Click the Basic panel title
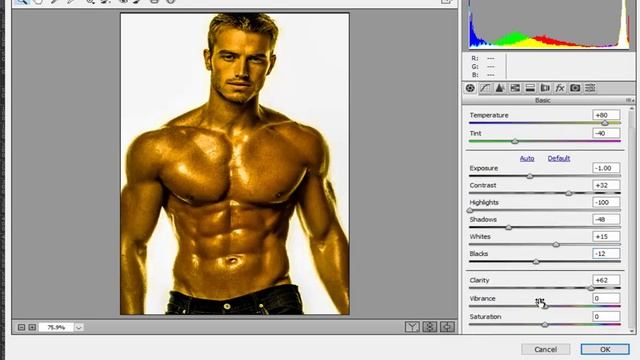 tap(542, 100)
